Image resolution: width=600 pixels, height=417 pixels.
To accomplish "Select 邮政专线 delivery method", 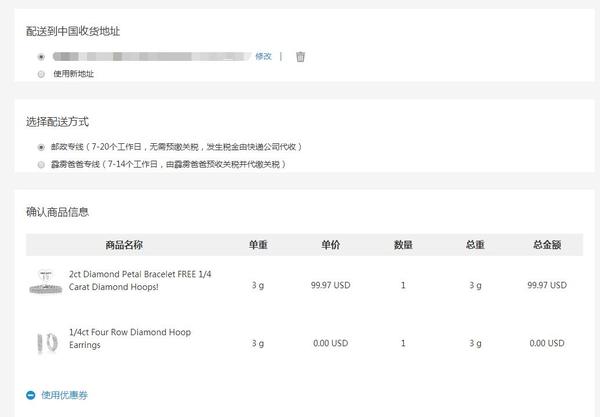I will [x=41, y=146].
